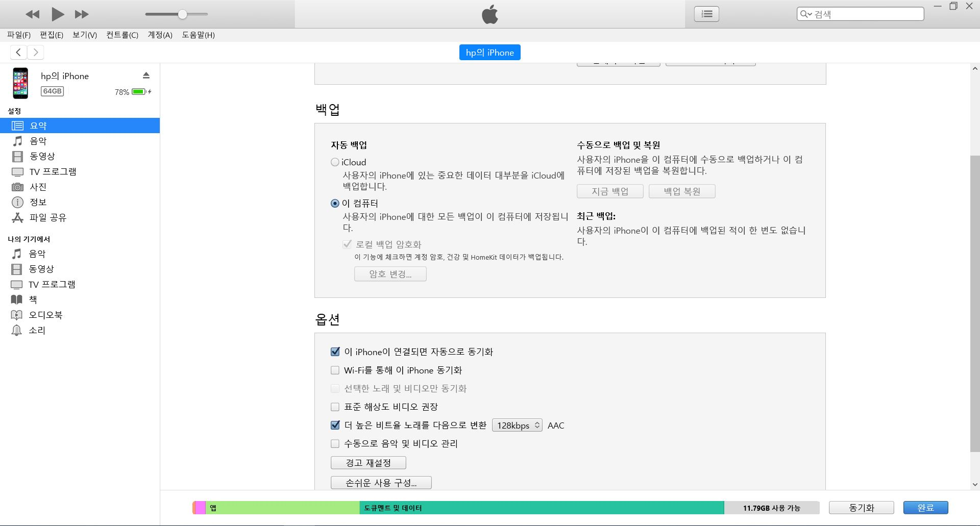
Task: Toggle 더 높은 비트율 노래 변환 checkbox
Action: (x=335, y=425)
